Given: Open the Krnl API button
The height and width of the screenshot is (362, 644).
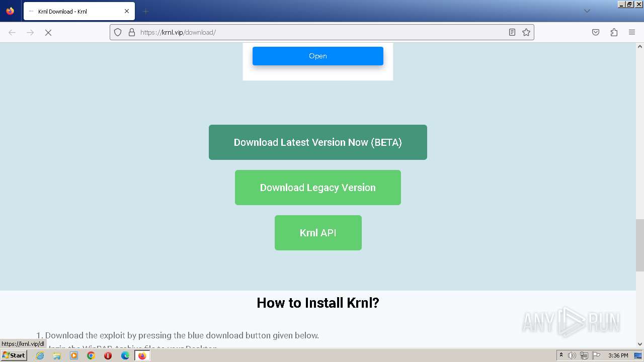Looking at the screenshot, I should click(x=318, y=233).
